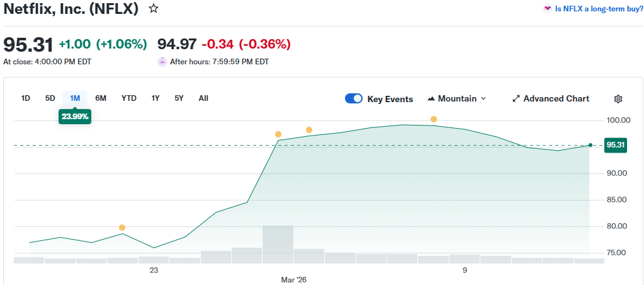Viewport: 644px width, 285px height.
Task: Click the after-hours icon beside the time
Action: (162, 62)
